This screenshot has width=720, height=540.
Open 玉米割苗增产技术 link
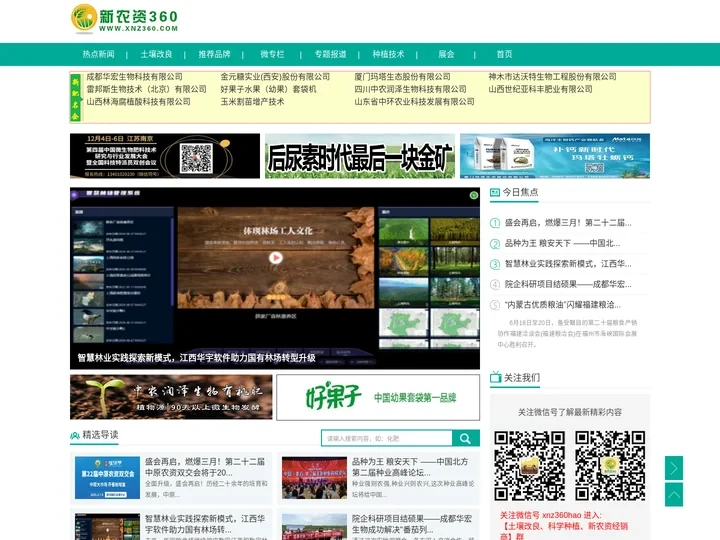click(252, 101)
